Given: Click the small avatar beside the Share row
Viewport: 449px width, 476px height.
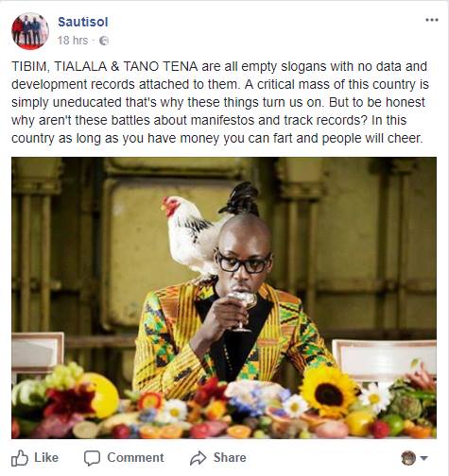Looking at the screenshot, I should (x=408, y=458).
